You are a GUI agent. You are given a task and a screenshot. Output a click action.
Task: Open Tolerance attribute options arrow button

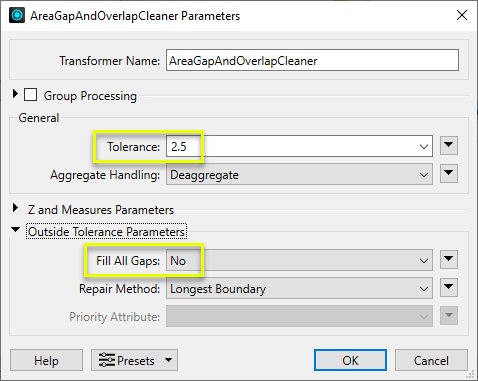pyautogui.click(x=449, y=146)
